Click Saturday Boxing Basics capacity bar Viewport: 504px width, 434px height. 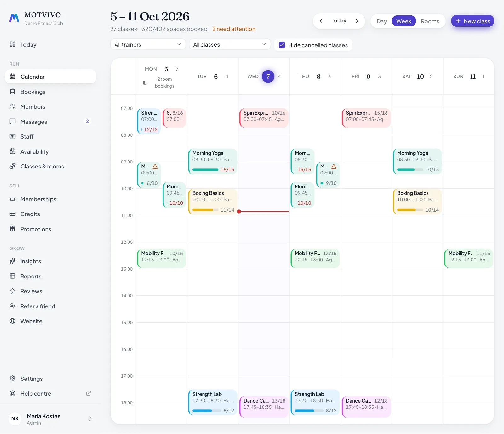(410, 210)
